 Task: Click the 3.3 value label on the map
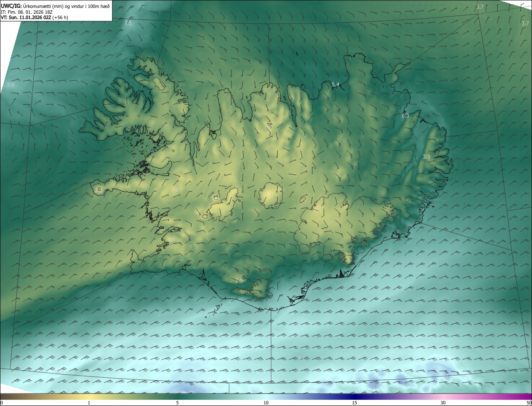click(426, 157)
